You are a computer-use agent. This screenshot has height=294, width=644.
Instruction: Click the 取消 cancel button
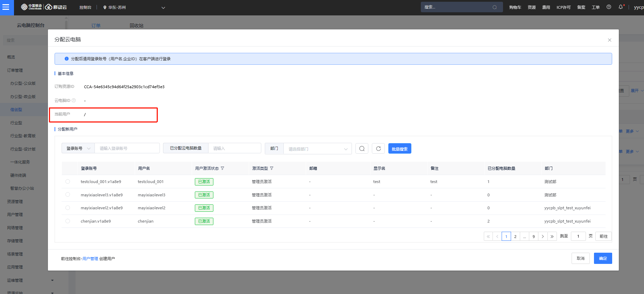[x=581, y=258]
